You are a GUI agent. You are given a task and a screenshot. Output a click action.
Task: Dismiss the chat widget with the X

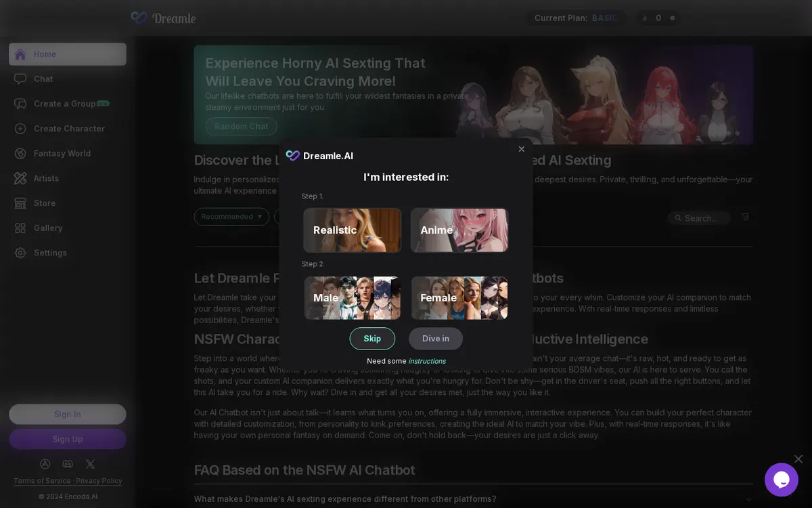pos(798,459)
